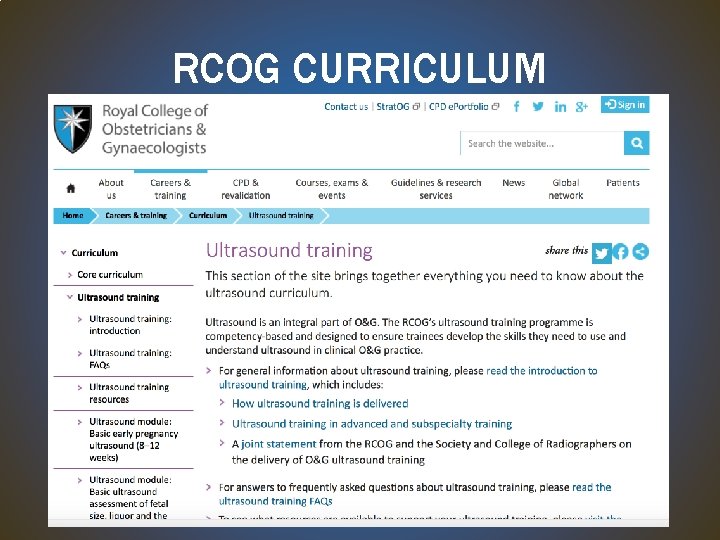
Task: Open the Contact us link
Action: pos(346,107)
